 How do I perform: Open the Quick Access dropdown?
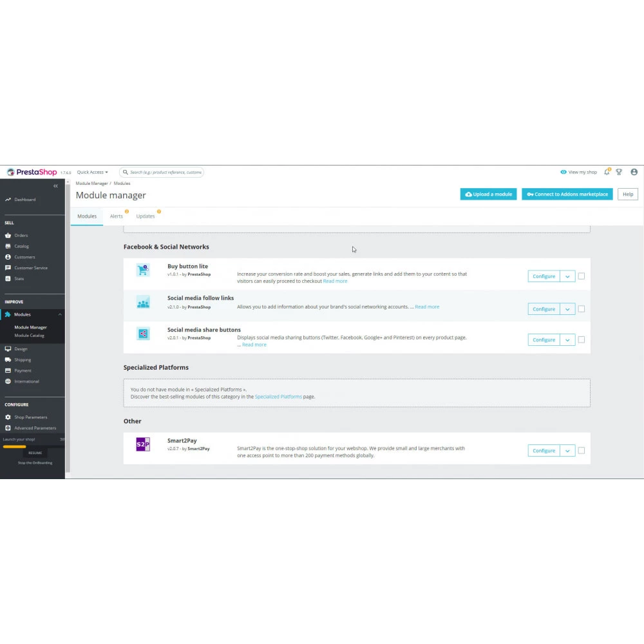(x=92, y=172)
